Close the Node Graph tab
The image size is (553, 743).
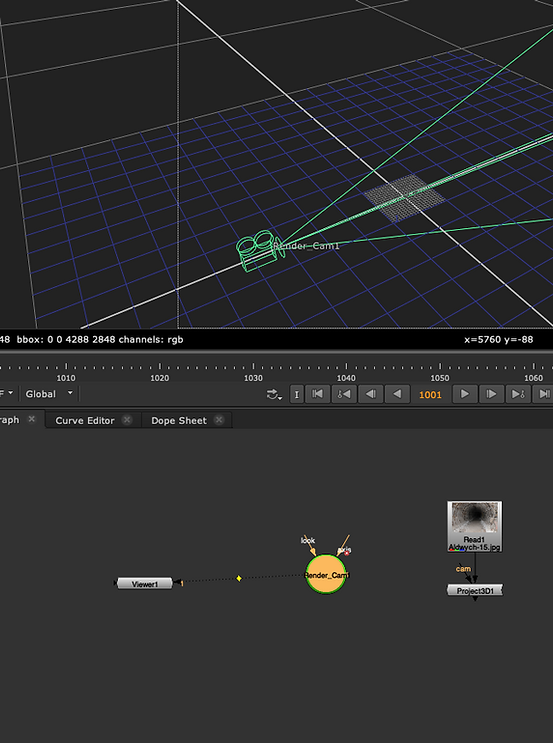coord(32,419)
